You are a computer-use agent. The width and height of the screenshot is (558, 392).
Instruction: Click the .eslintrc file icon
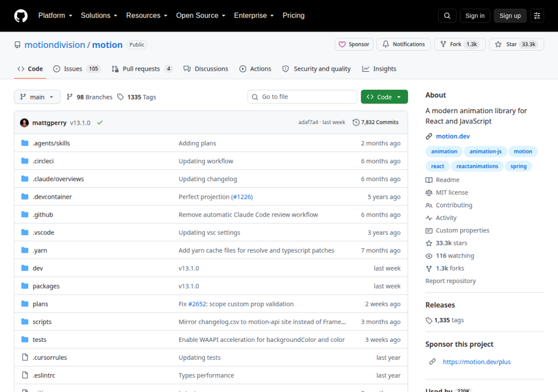[25, 375]
